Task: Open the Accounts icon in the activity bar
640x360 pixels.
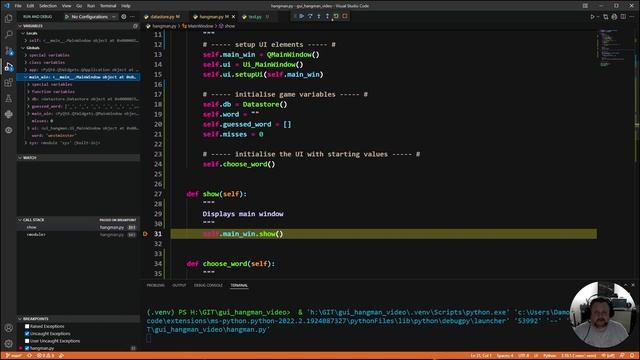Action: 9,328
